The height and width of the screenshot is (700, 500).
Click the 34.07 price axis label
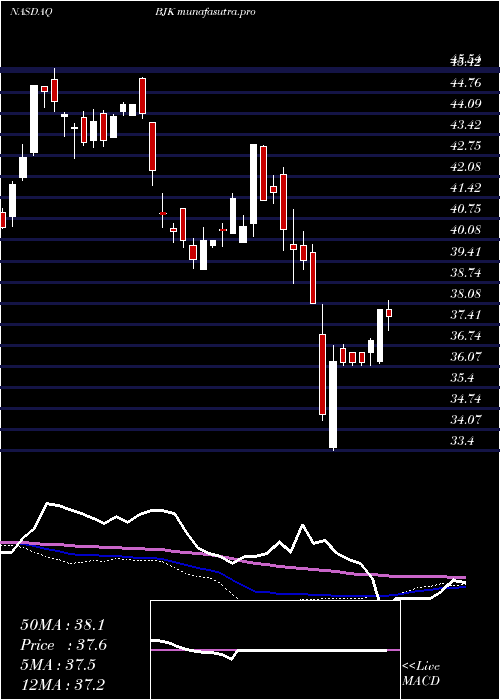point(466,420)
